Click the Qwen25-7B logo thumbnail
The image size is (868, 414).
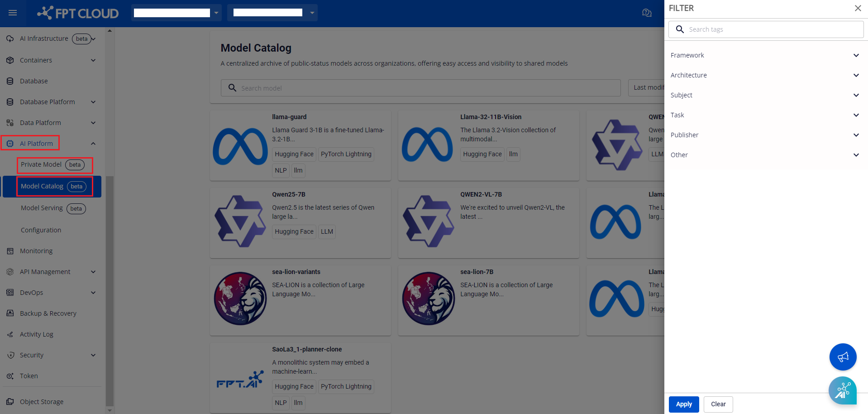(x=240, y=221)
